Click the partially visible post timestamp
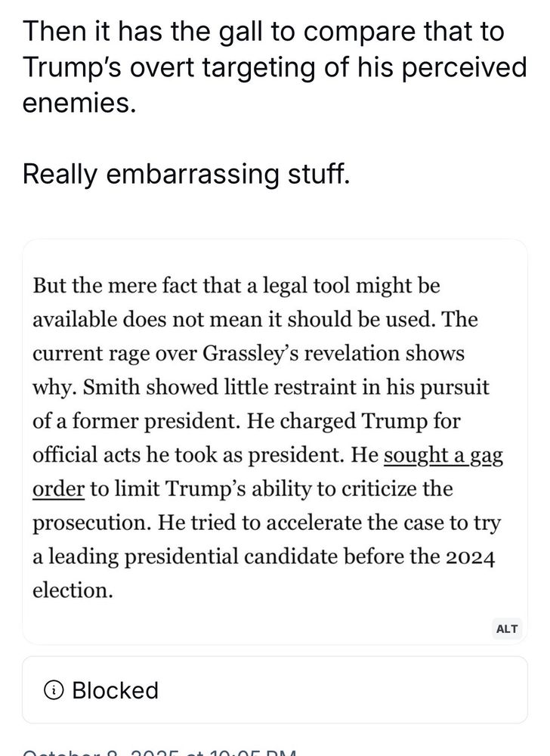550x756 pixels. coord(159,752)
